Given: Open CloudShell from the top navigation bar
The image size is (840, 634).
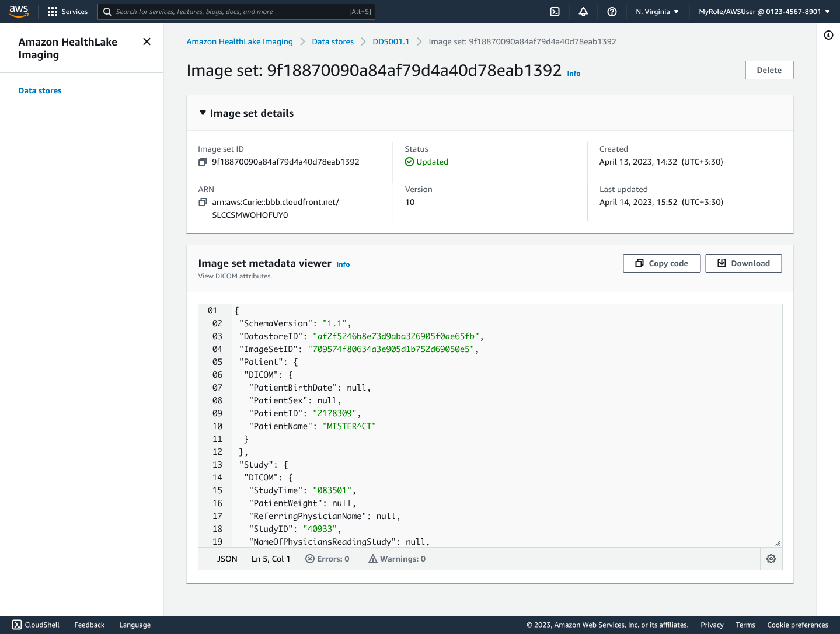Looking at the screenshot, I should point(555,12).
